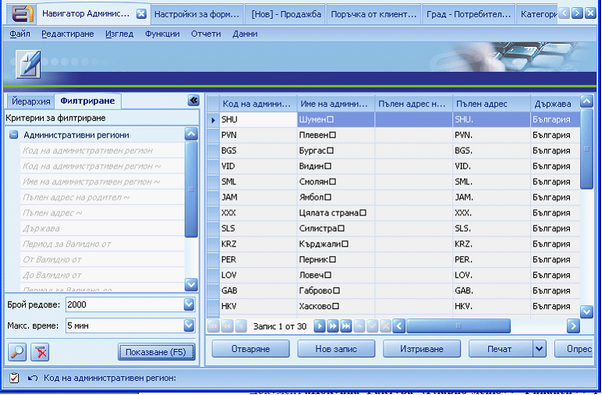Image resolution: width=602 pixels, height=395 pixels.
Task: Open the Данни menu
Action: point(245,34)
